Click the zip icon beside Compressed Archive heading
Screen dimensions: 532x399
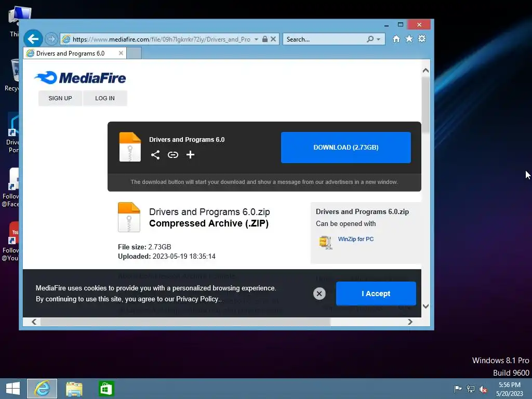coord(129,217)
